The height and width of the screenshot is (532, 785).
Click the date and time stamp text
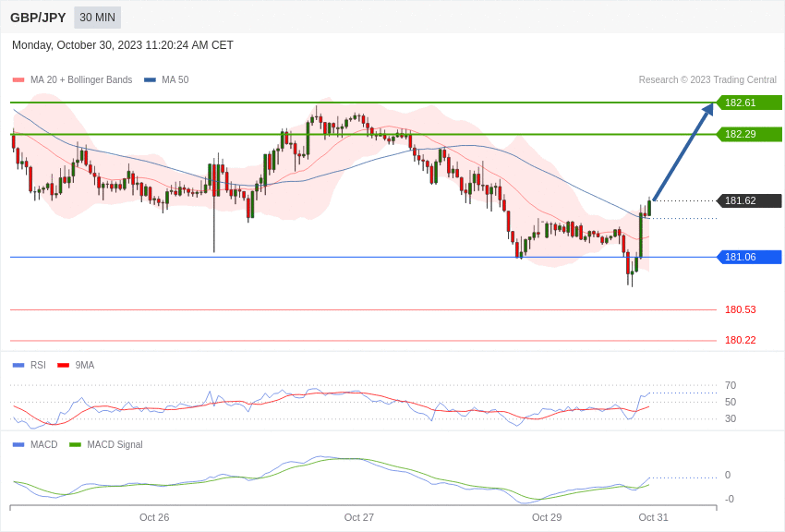[123, 45]
